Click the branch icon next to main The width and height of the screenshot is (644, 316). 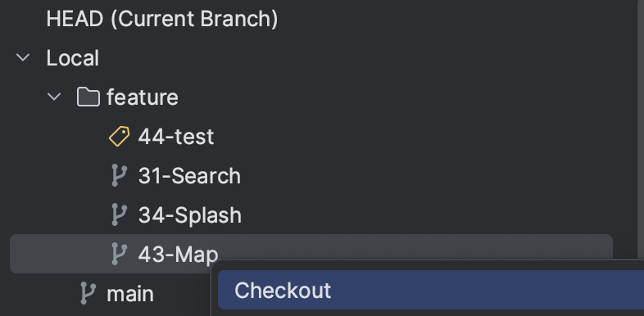[x=87, y=293]
